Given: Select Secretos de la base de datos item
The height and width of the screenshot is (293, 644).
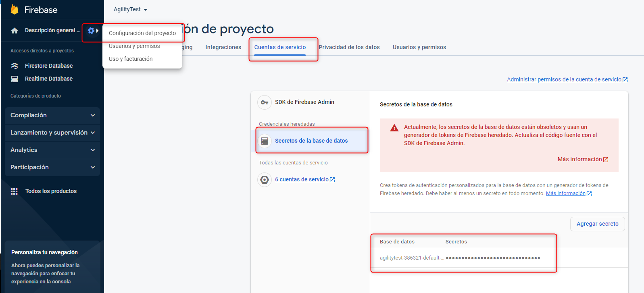Looking at the screenshot, I should coord(312,141).
